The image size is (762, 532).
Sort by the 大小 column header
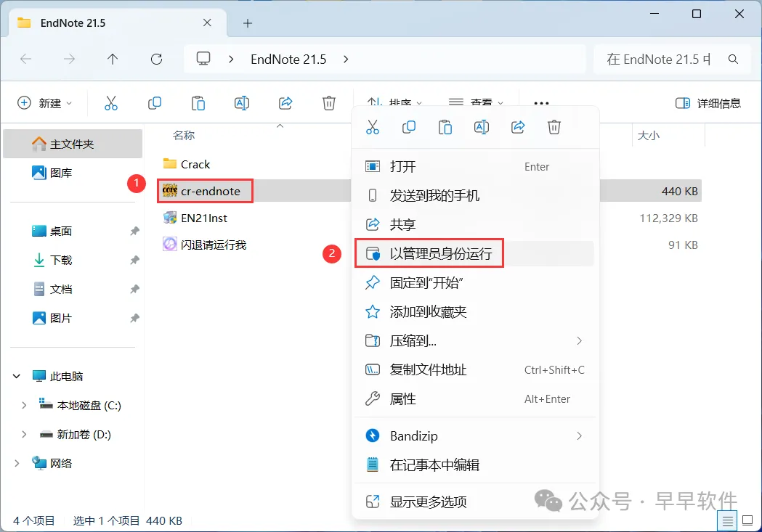(648, 136)
